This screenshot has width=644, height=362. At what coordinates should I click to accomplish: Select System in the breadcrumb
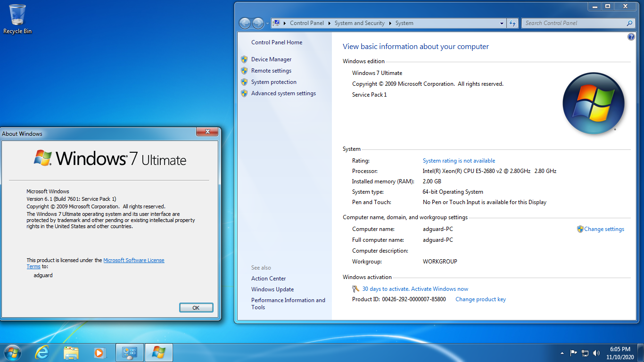click(405, 23)
